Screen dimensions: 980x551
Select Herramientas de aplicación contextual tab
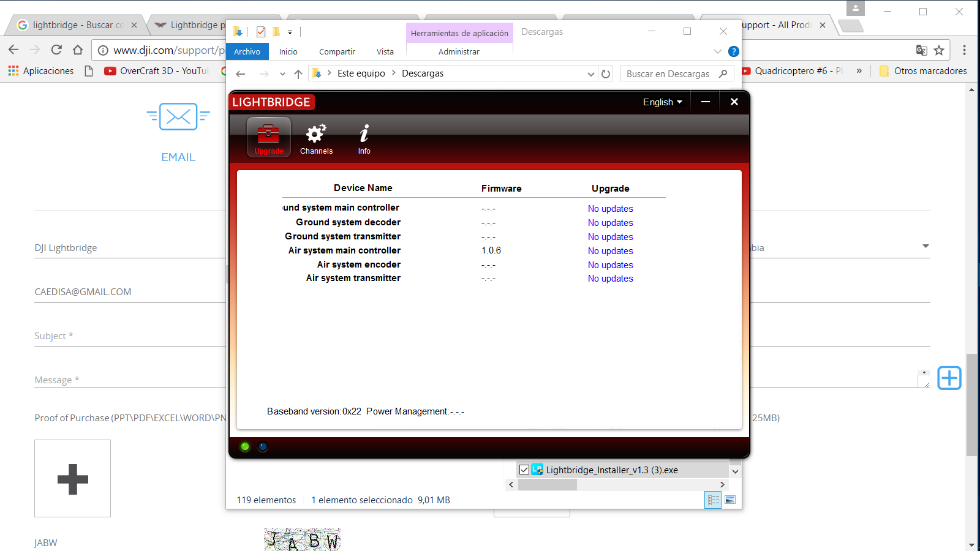pyautogui.click(x=459, y=33)
